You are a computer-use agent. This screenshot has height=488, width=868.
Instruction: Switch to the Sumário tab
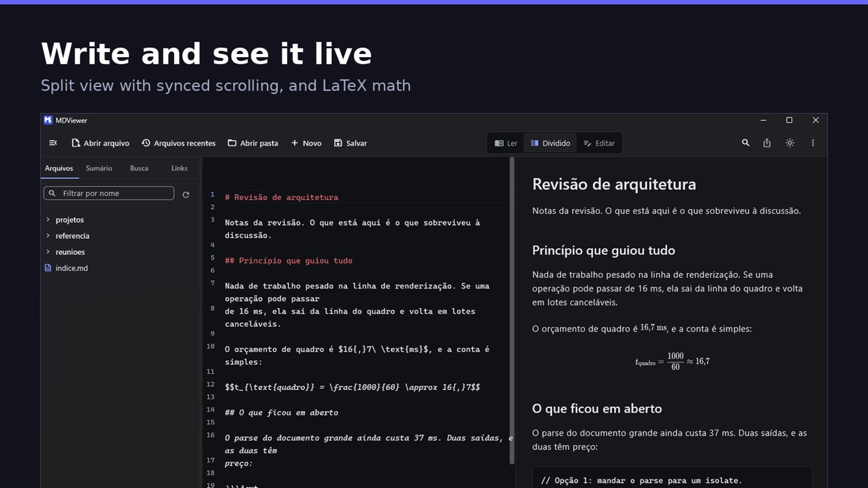[99, 169]
